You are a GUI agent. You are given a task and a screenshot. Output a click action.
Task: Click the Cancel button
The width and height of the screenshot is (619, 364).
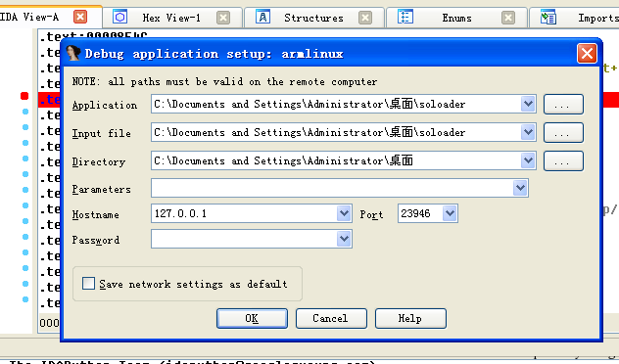tap(331, 318)
